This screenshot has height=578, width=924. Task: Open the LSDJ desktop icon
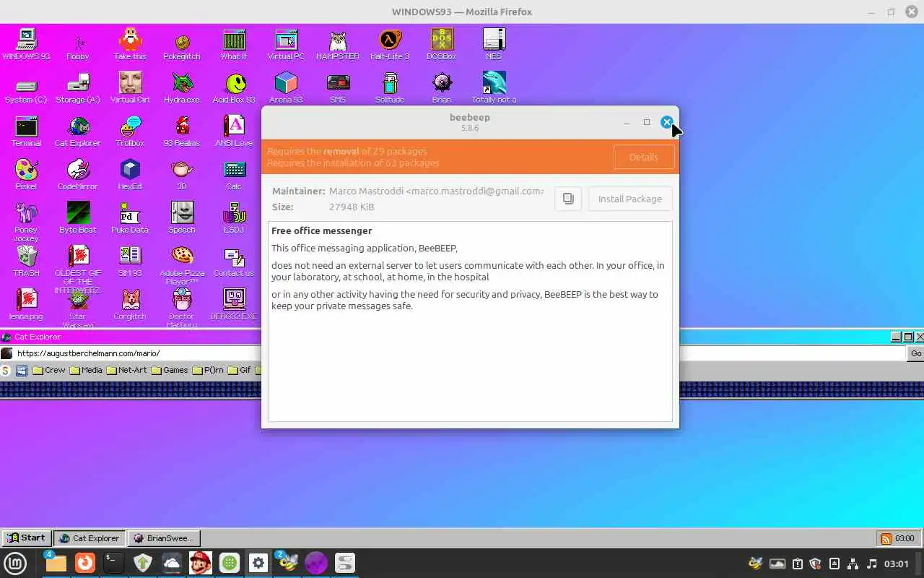click(234, 217)
